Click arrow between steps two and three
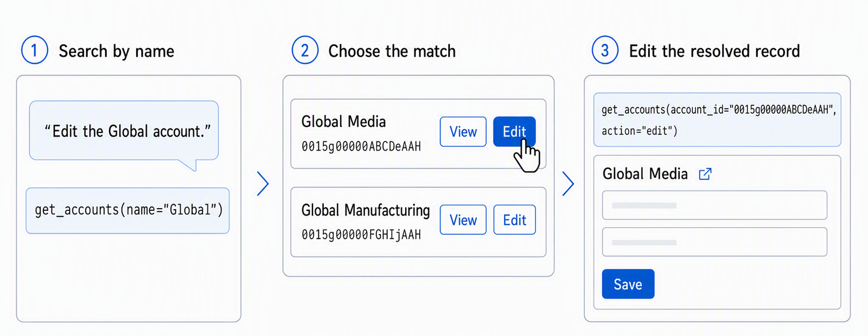 (568, 184)
